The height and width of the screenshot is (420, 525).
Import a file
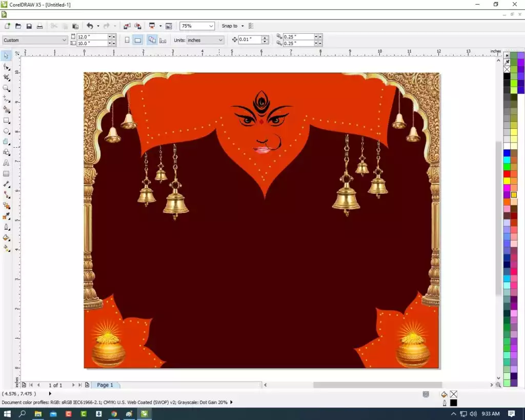[x=127, y=26]
